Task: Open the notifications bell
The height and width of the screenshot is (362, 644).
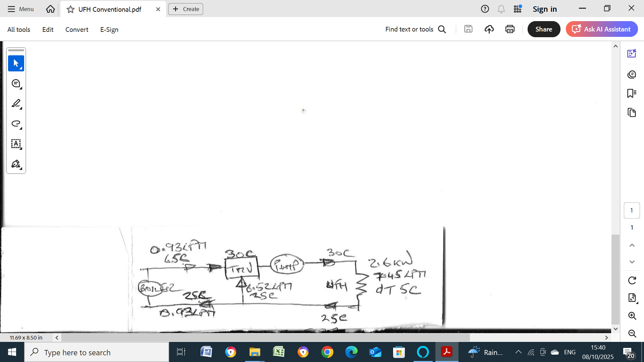Action: 501,9
